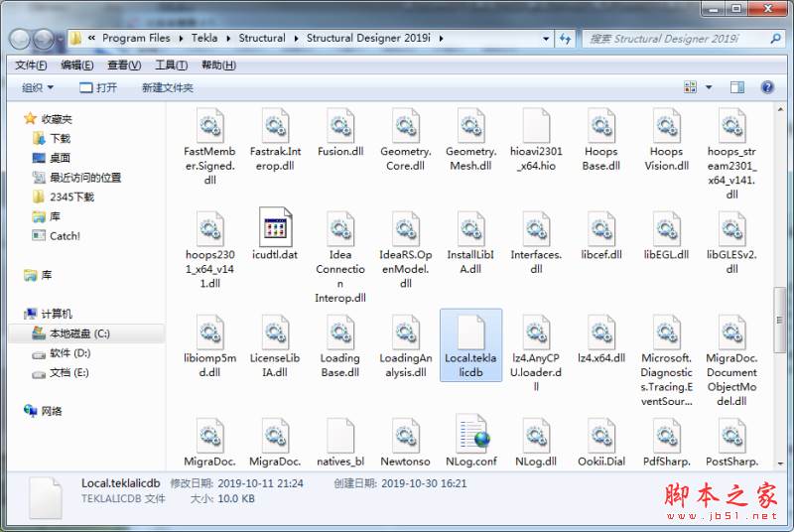Open the help button
The image size is (794, 532).
[x=767, y=87]
